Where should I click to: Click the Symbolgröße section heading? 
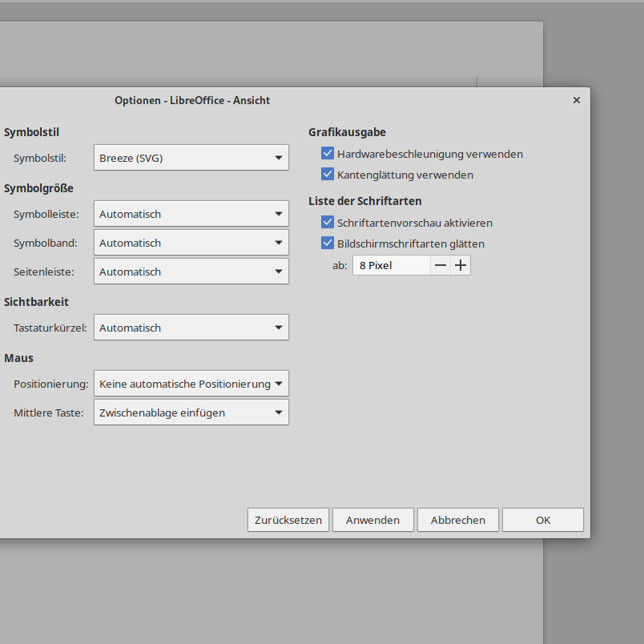pos(38,188)
